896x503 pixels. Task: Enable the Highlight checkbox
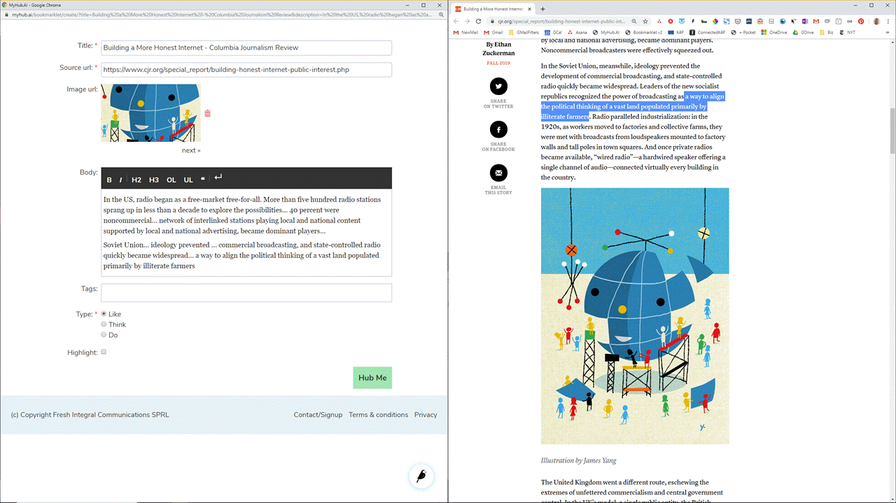coord(103,352)
